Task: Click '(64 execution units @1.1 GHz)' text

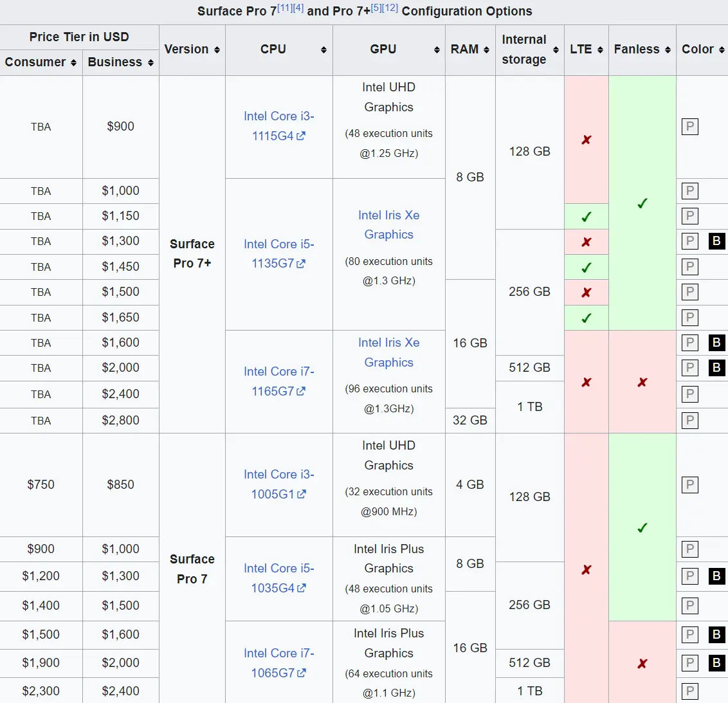Action: 388,683
